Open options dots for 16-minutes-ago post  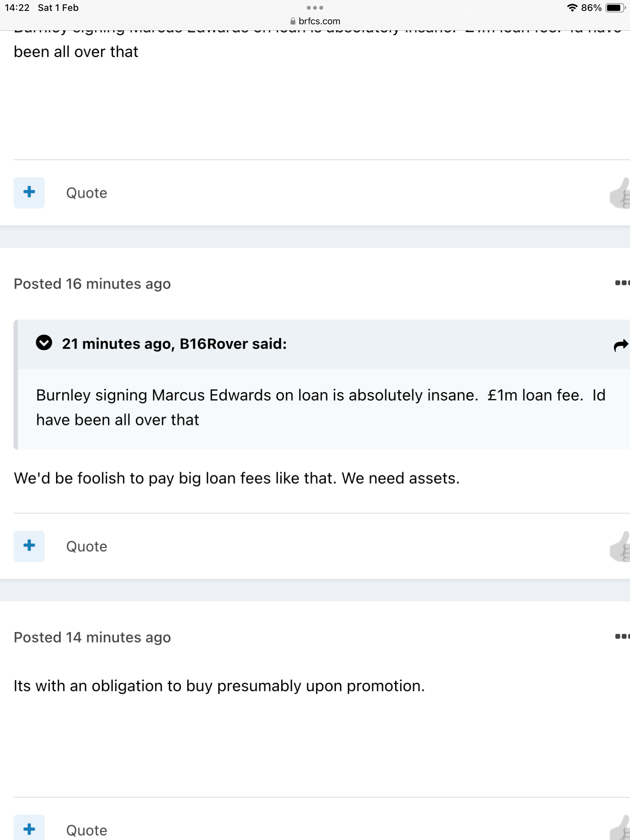click(622, 283)
